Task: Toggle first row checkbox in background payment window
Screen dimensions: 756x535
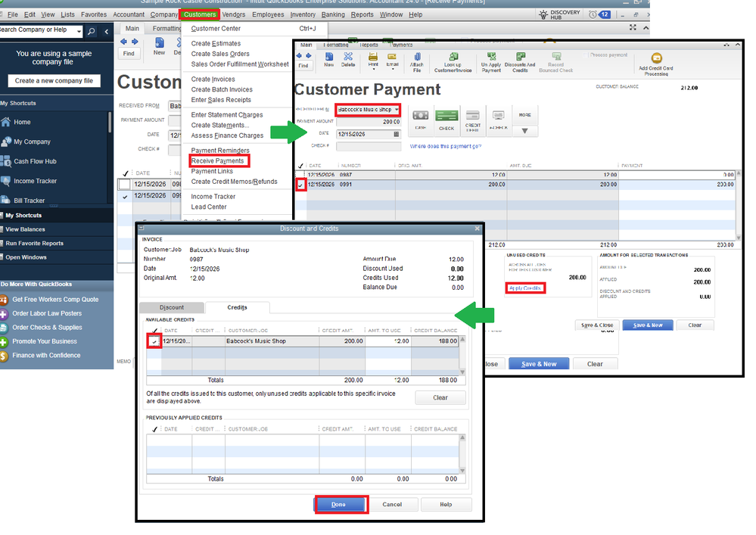Action: (x=124, y=184)
